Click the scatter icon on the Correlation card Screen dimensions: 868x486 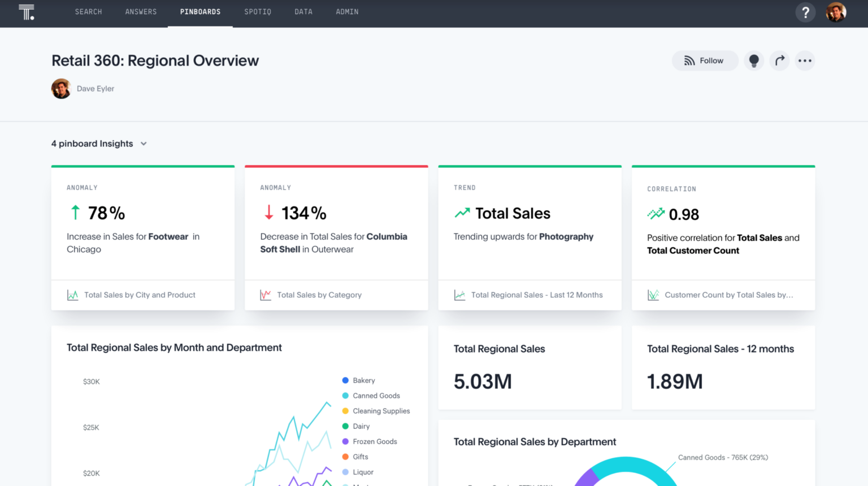(x=653, y=294)
